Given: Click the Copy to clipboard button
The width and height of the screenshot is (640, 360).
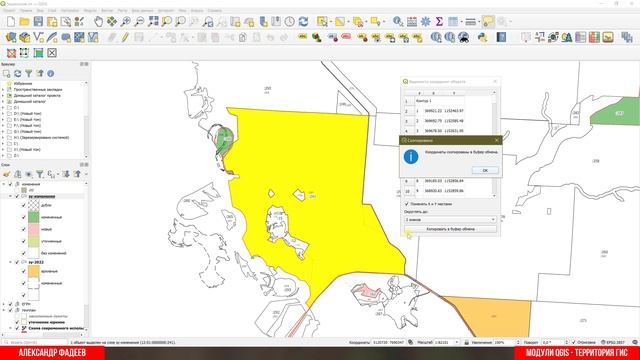Looking at the screenshot, I should coord(450,229).
